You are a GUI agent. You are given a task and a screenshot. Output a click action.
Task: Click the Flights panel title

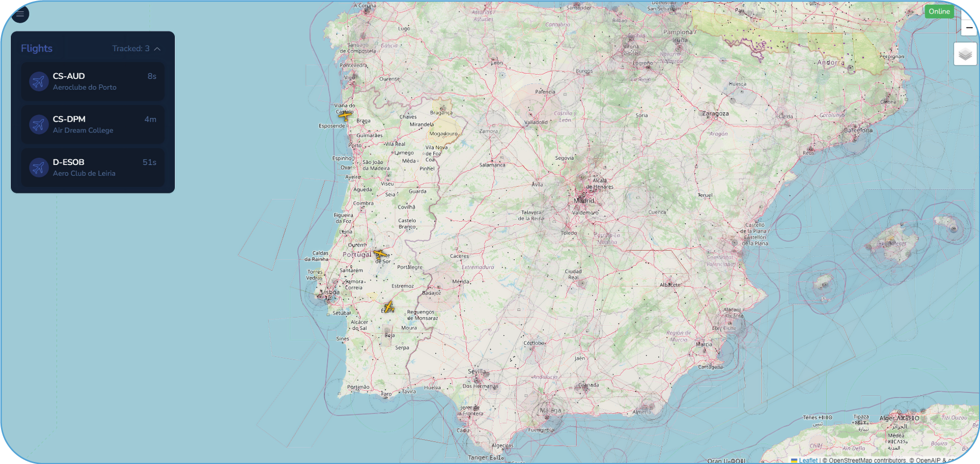click(x=37, y=48)
